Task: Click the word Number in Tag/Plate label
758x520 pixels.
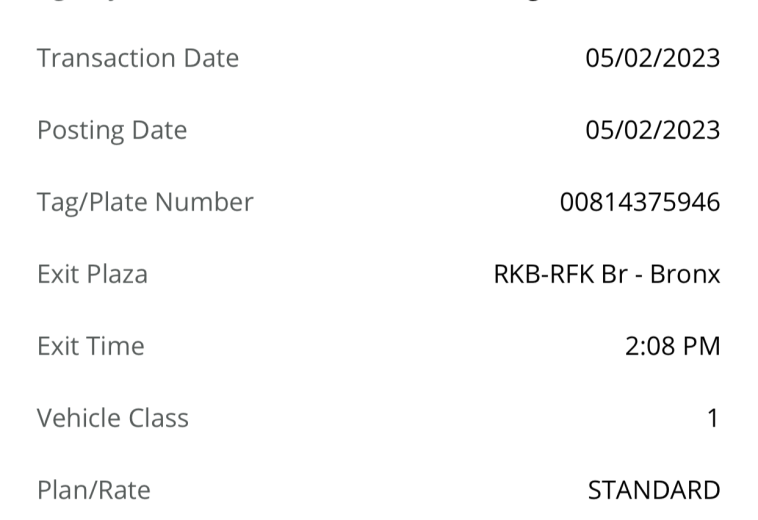Action: click(x=204, y=202)
